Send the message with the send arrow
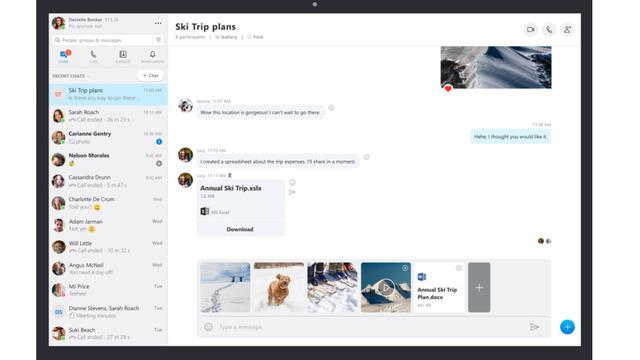This screenshot has height=360, width=640. point(534,327)
